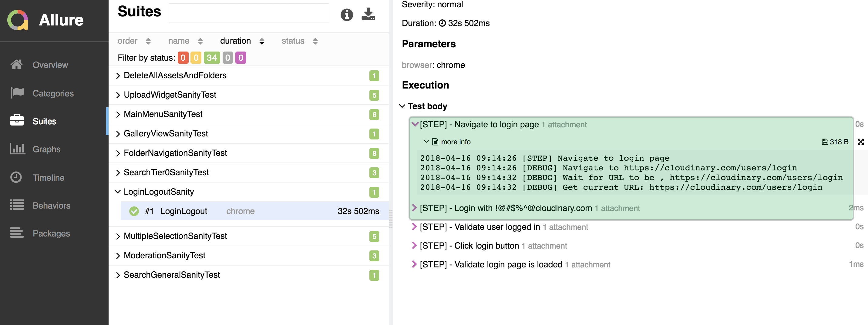
Task: Go to the Packages menu item
Action: point(51,233)
